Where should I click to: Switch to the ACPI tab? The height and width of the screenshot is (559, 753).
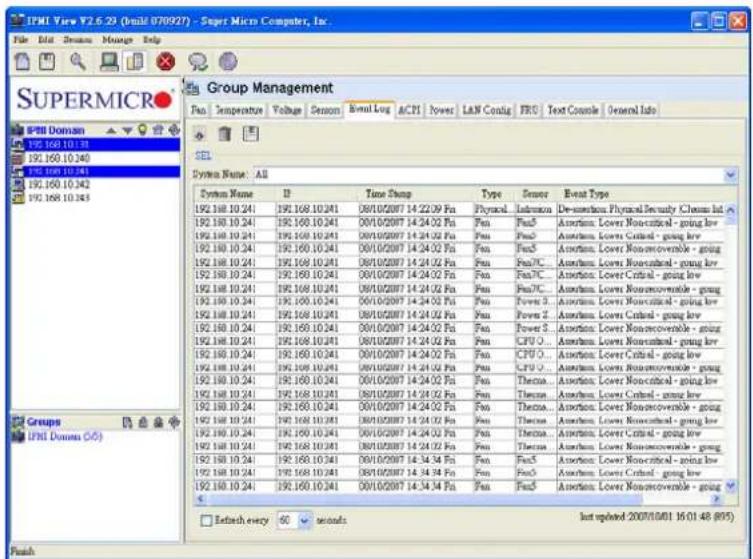[409, 110]
